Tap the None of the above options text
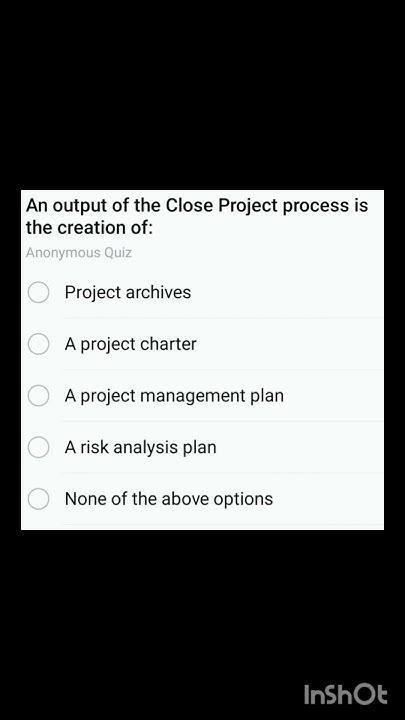 point(169,499)
